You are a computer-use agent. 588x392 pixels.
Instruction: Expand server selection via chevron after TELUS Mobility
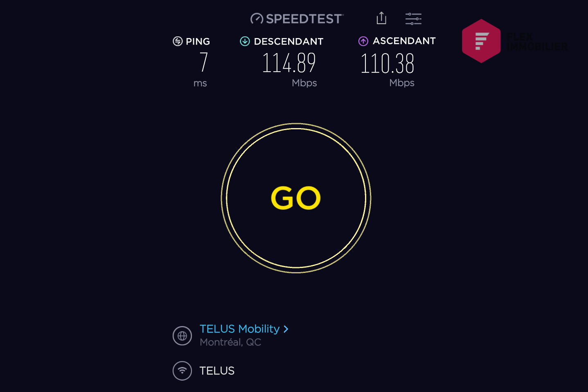[x=286, y=329]
